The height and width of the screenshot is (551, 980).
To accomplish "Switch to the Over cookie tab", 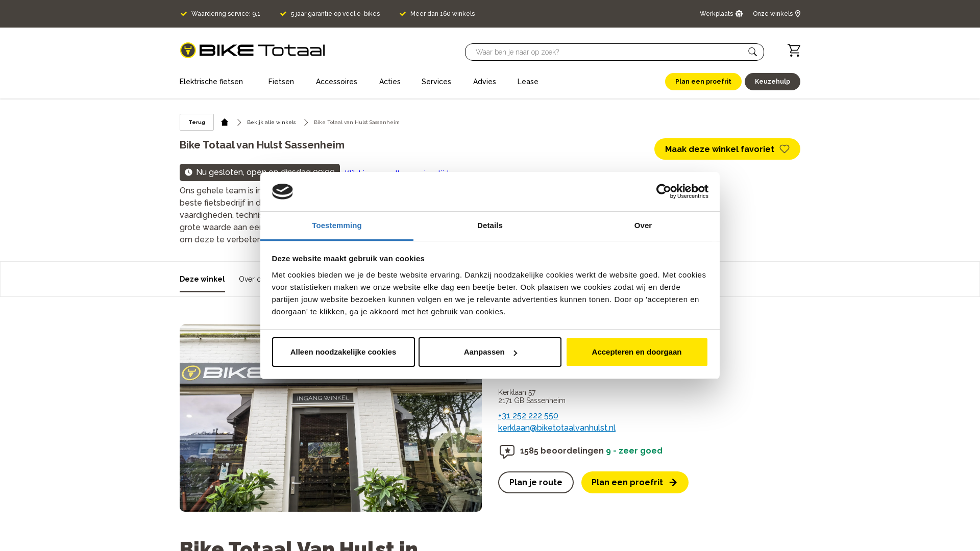I will [643, 226].
